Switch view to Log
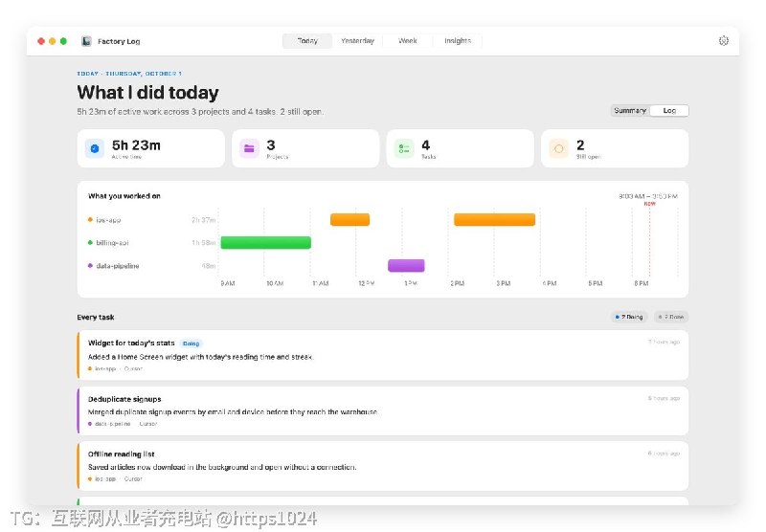 (x=669, y=111)
